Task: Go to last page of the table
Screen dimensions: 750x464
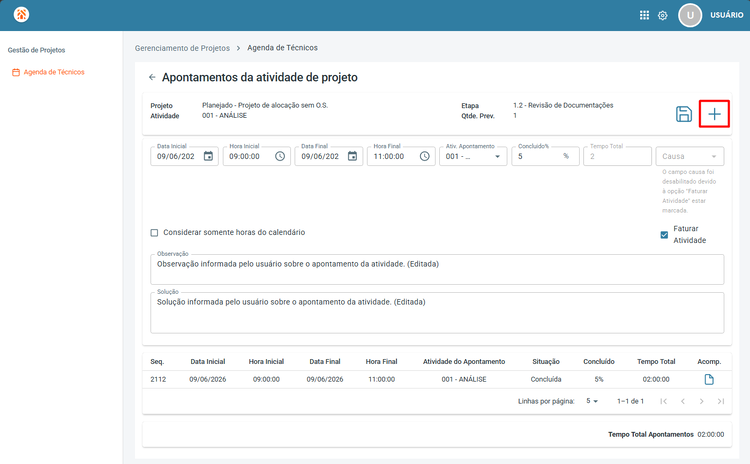Action: coord(720,401)
